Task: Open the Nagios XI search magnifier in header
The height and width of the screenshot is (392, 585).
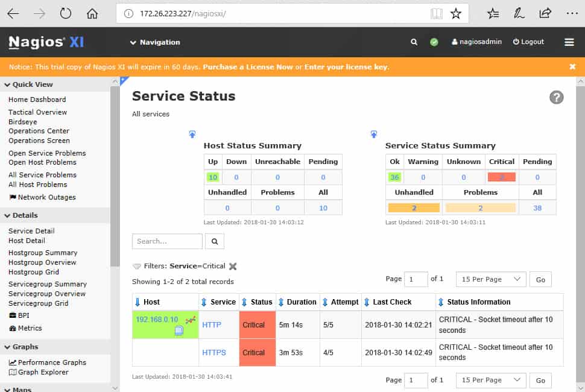Action: 414,42
